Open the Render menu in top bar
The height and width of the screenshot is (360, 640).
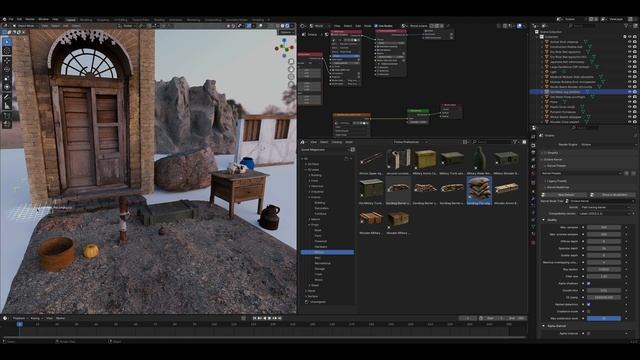click(x=30, y=19)
